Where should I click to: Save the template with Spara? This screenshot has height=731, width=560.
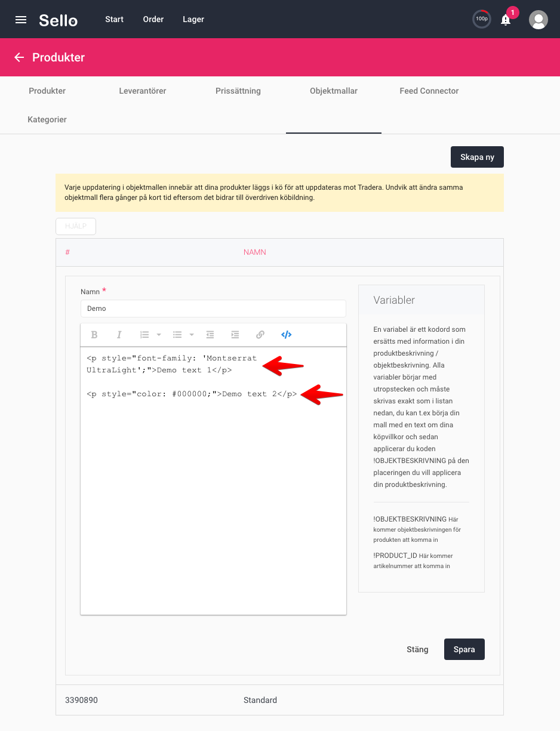point(464,649)
